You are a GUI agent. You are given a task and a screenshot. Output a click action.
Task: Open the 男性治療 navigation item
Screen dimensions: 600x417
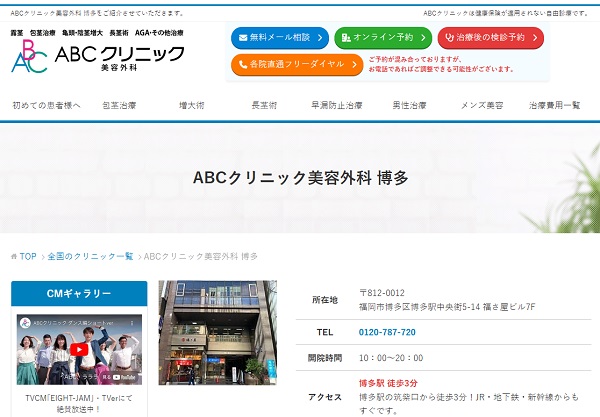click(409, 105)
